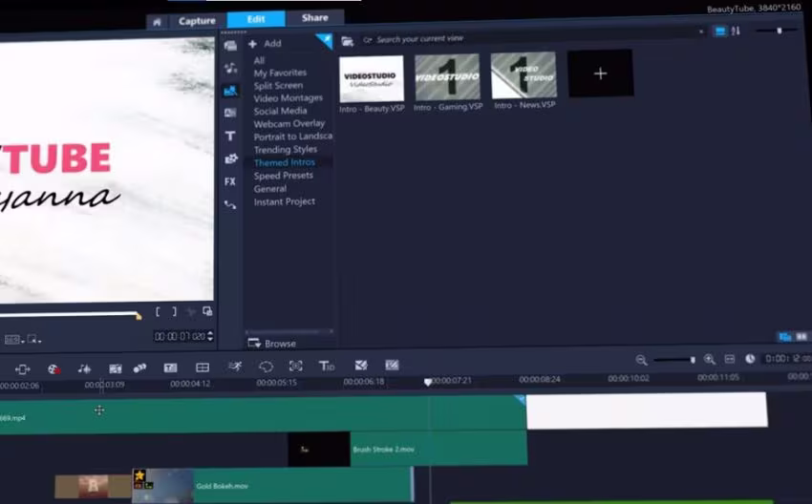This screenshot has width=812, height=504.
Task: Select the Webcam Overlay category
Action: pos(288,124)
